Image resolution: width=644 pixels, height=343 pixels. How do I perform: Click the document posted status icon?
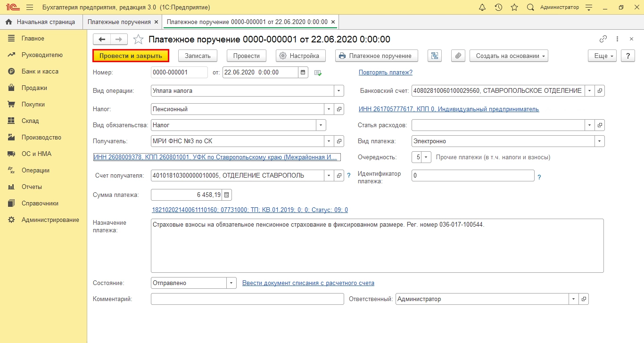coord(318,73)
